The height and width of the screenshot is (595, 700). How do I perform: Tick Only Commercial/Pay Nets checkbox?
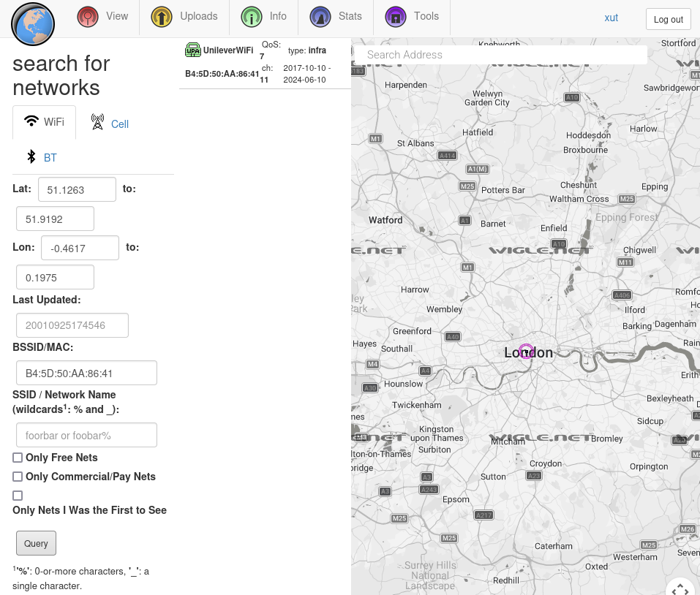click(x=18, y=477)
